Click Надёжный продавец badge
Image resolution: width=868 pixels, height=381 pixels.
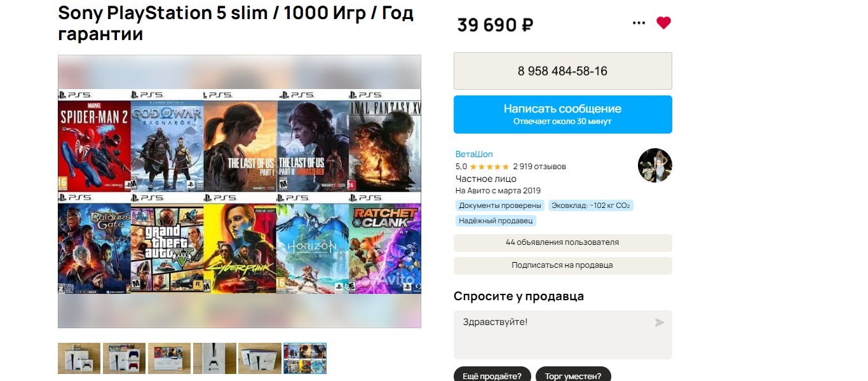496,221
